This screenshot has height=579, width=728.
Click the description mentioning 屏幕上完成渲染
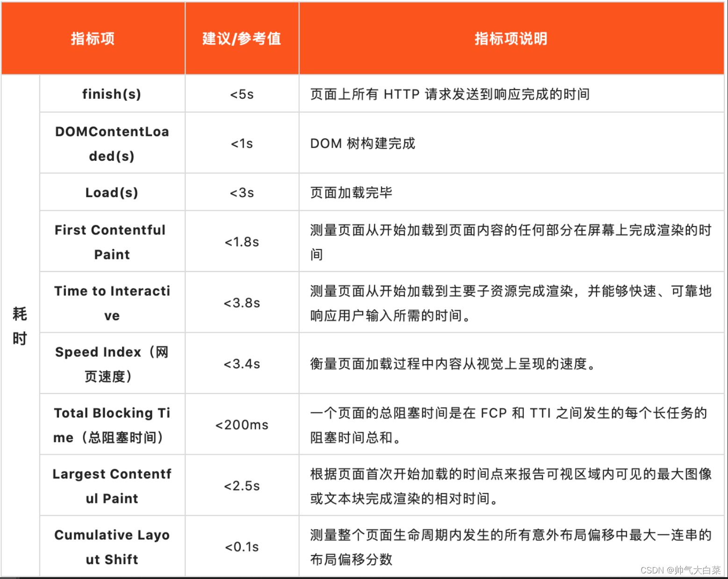[x=512, y=242]
